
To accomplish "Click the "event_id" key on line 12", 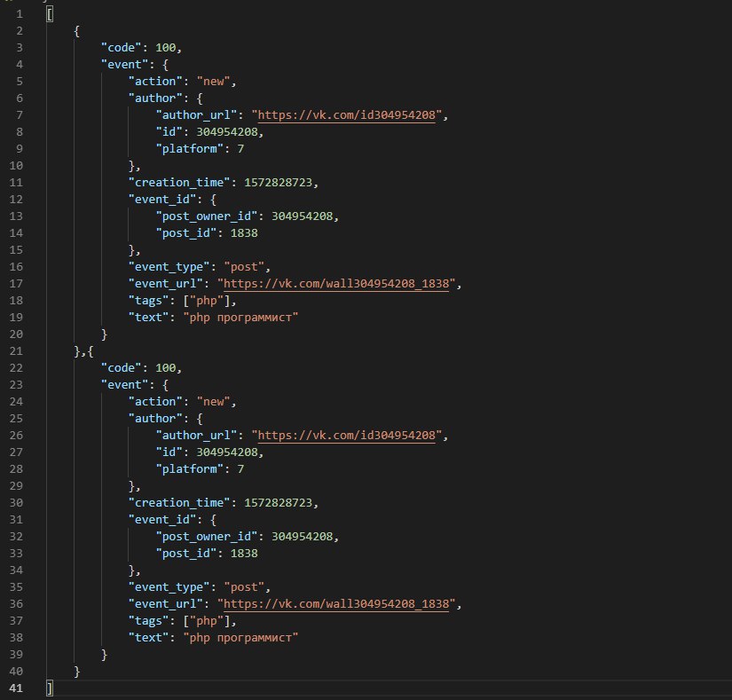I will 162,200.
